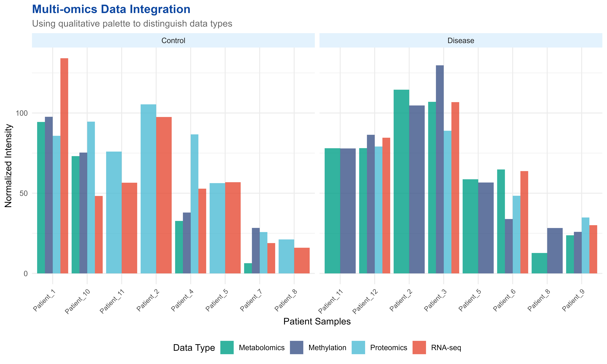Image resolution: width=607 pixels, height=364 pixels.
Task: Click the Proteomics bar for Control Patient_2
Action: pos(148,189)
